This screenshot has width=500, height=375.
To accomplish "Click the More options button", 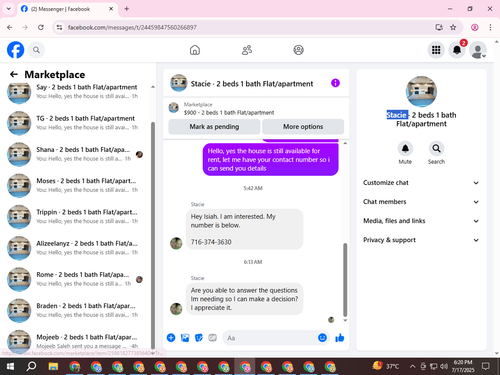I will [x=303, y=127].
